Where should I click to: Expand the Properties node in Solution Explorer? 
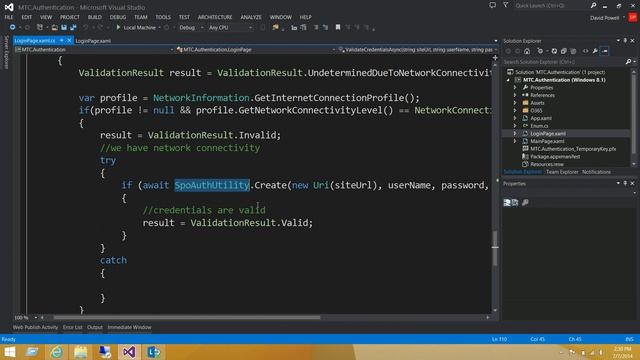click(x=515, y=88)
